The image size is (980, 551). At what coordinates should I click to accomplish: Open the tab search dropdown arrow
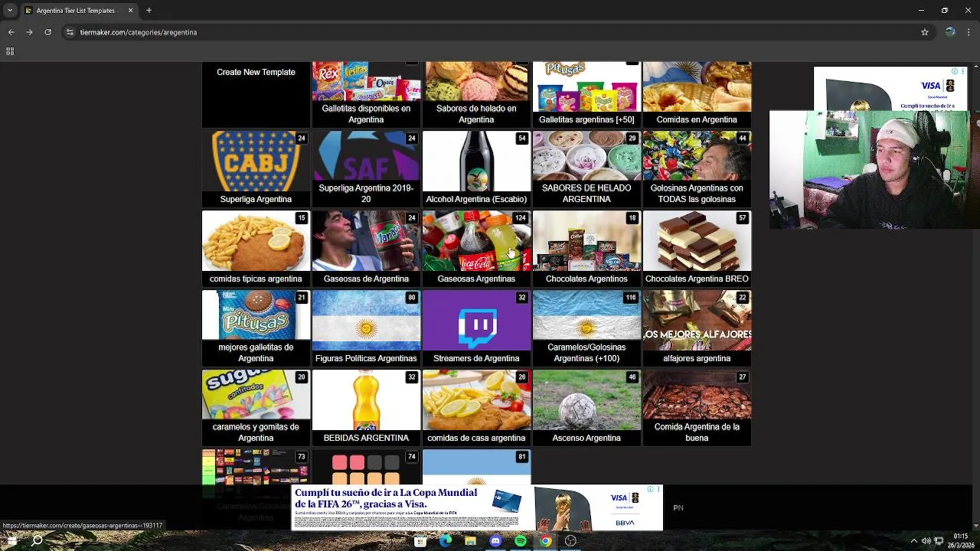click(9, 11)
